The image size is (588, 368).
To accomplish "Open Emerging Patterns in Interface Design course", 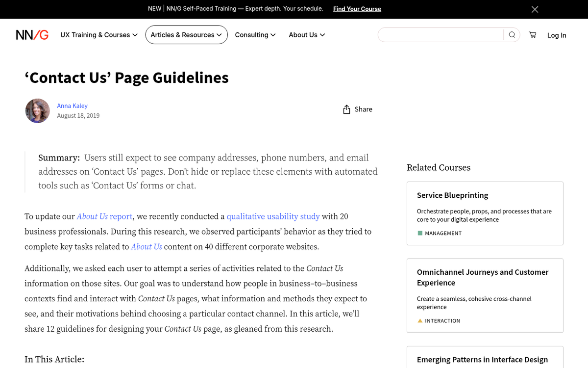I will pos(482,359).
